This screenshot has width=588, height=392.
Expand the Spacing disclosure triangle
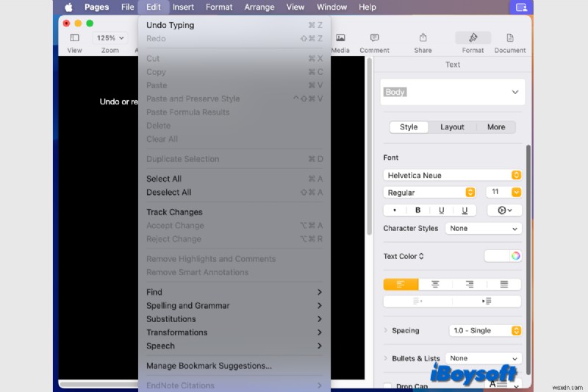coord(385,330)
